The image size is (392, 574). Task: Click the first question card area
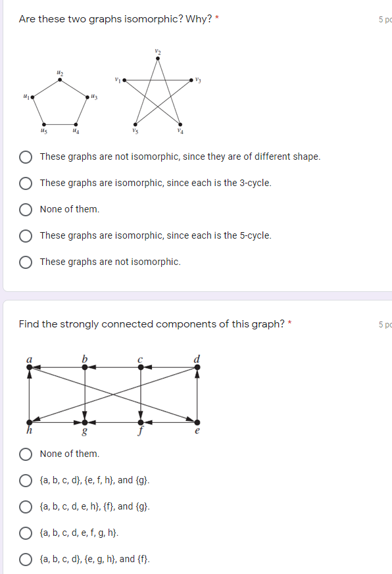pos(196,145)
